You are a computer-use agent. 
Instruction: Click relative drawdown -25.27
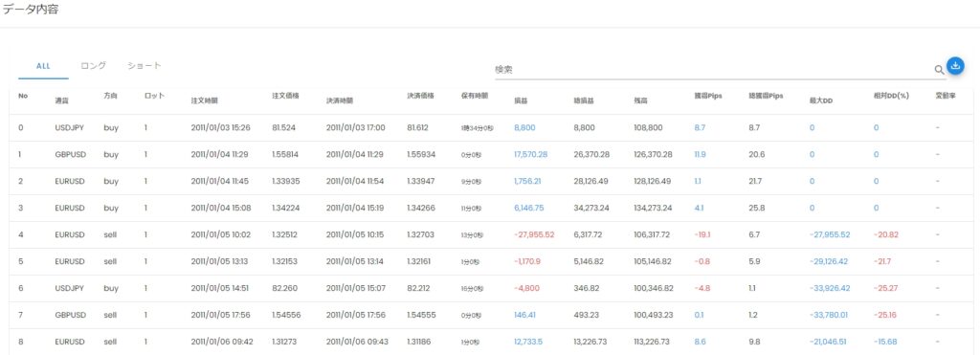click(x=886, y=289)
